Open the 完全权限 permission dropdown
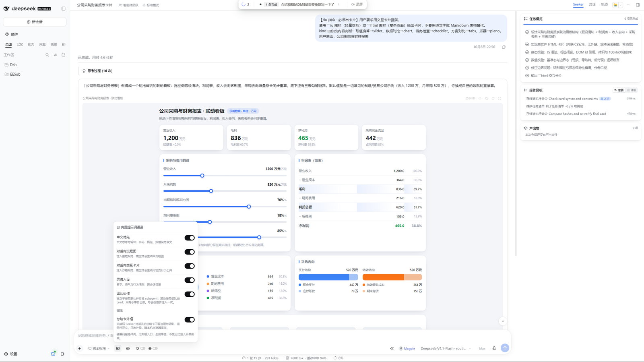The image size is (644, 362). coord(99,348)
